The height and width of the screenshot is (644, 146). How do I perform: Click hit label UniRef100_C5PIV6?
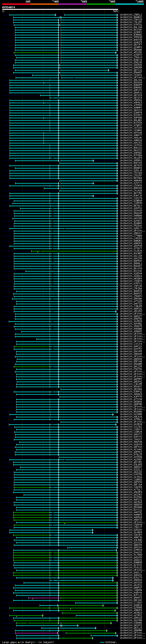131,286
